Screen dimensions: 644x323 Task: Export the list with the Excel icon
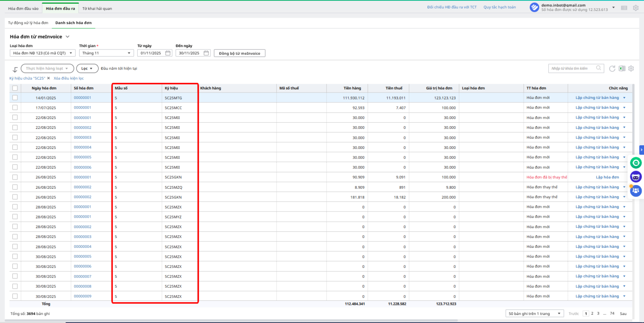tap(622, 69)
